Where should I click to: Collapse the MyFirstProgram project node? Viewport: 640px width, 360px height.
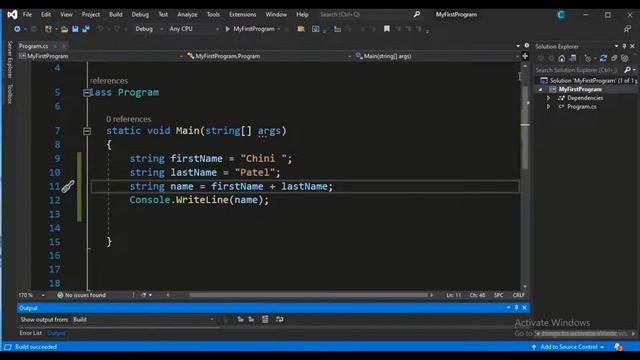pyautogui.click(x=540, y=89)
